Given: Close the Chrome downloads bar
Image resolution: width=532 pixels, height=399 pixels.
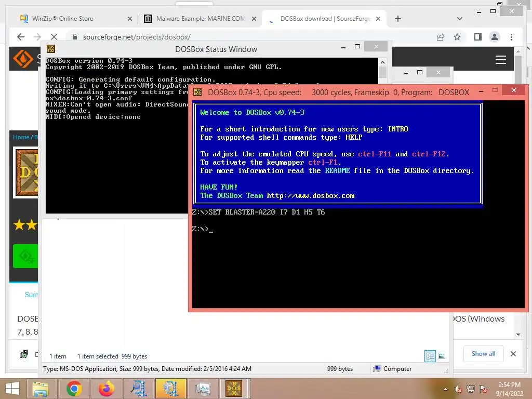Looking at the screenshot, I should (513, 354).
